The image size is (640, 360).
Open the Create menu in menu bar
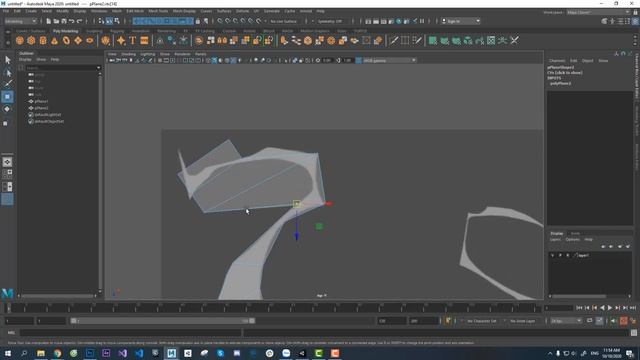coord(31,11)
